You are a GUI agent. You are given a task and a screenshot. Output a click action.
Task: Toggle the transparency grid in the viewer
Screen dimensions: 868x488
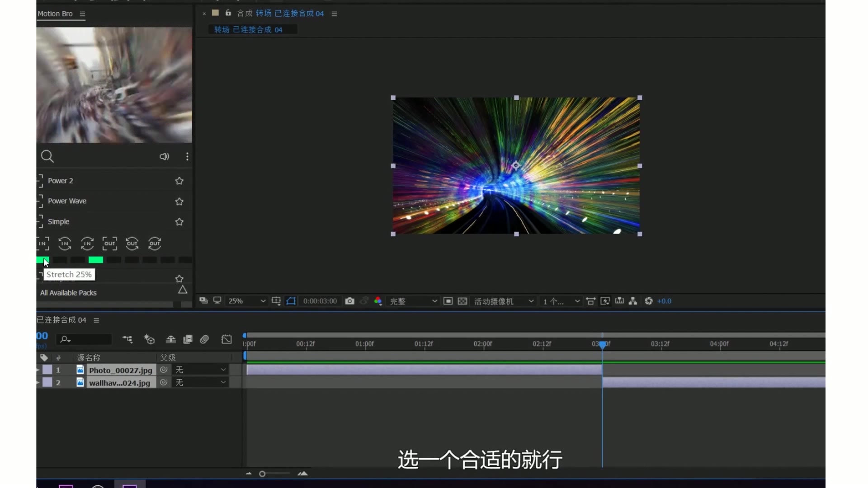point(462,300)
